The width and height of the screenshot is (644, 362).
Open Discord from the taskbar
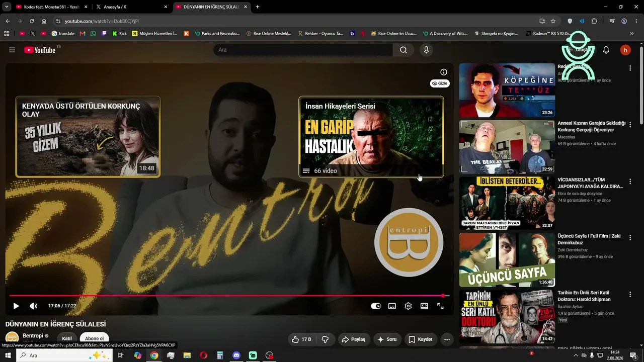[236, 355]
